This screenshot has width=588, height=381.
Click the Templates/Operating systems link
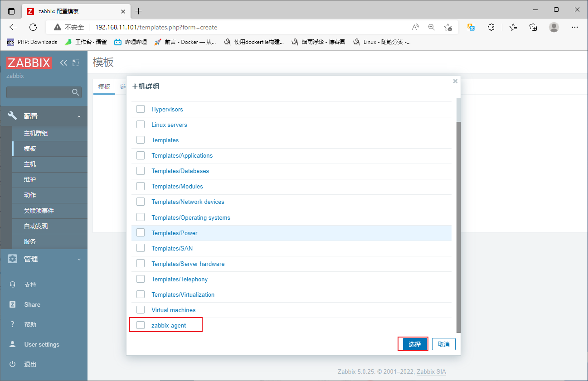[x=191, y=217]
